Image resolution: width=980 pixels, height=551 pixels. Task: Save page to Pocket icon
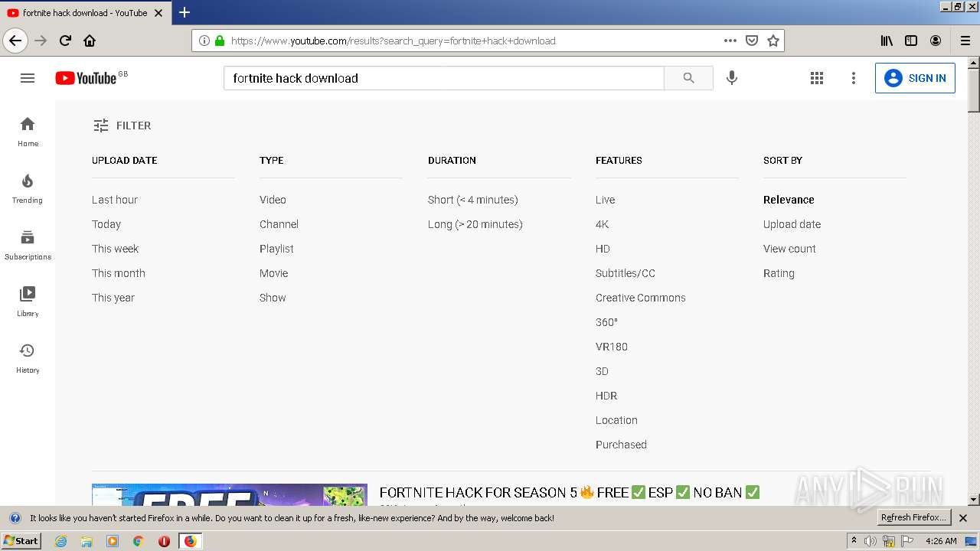pyautogui.click(x=752, y=41)
